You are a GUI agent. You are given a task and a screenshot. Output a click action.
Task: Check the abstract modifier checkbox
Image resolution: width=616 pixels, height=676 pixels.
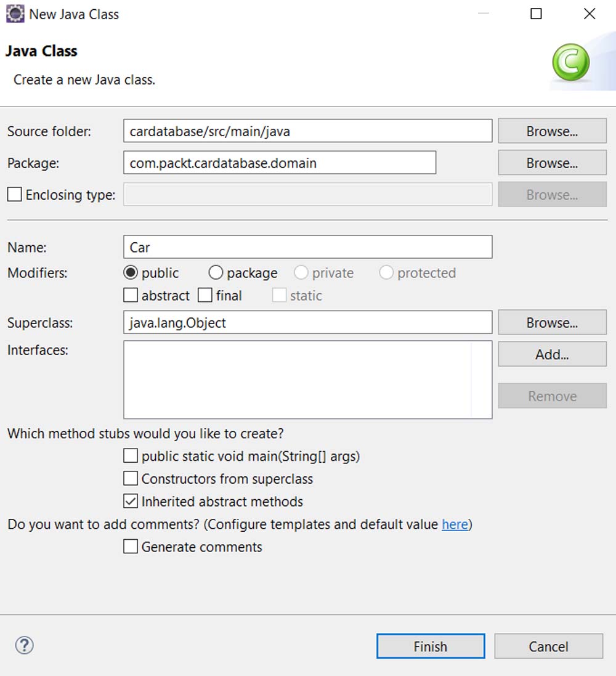(x=131, y=296)
